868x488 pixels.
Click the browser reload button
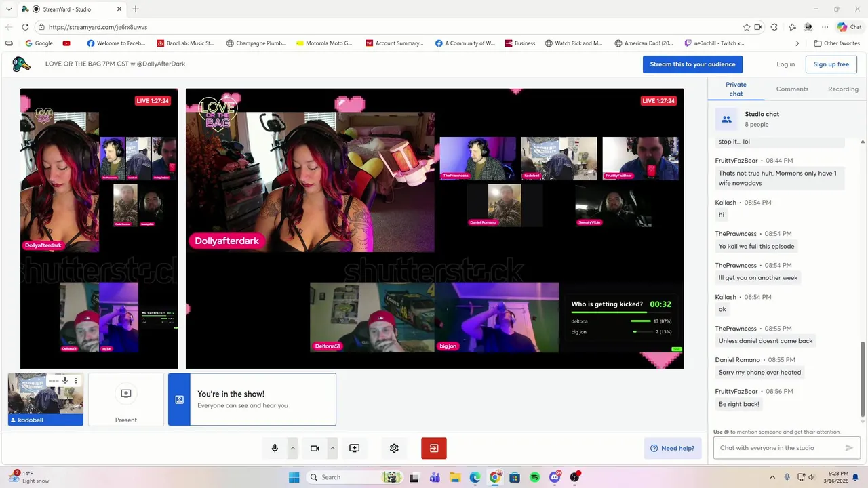click(25, 27)
